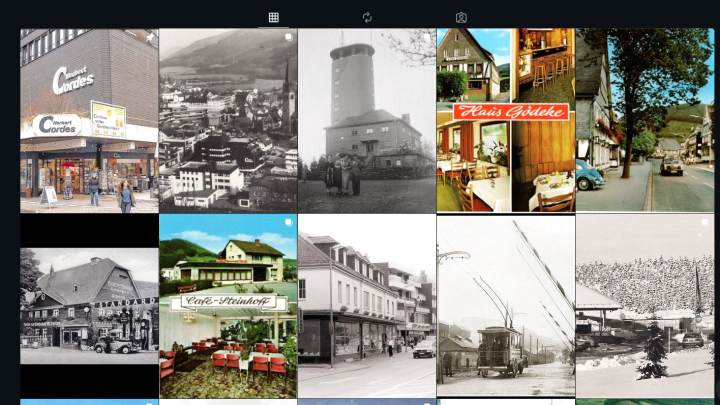Open the black-and-white shop street photo
720x405 pixels.
click(367, 306)
